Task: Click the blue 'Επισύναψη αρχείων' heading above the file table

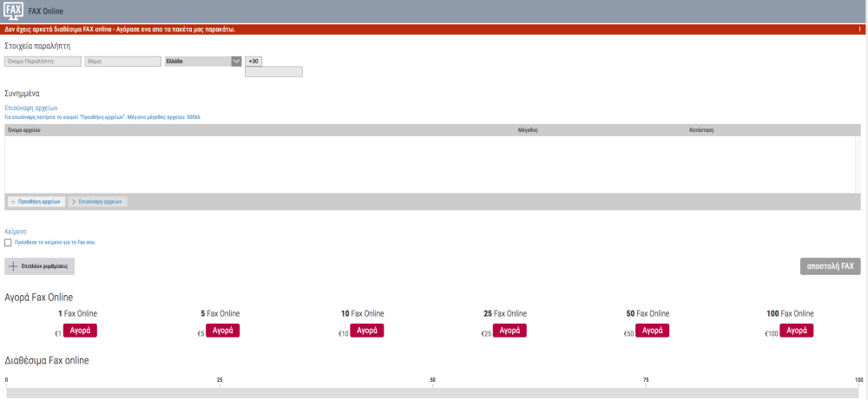Action: tap(31, 108)
